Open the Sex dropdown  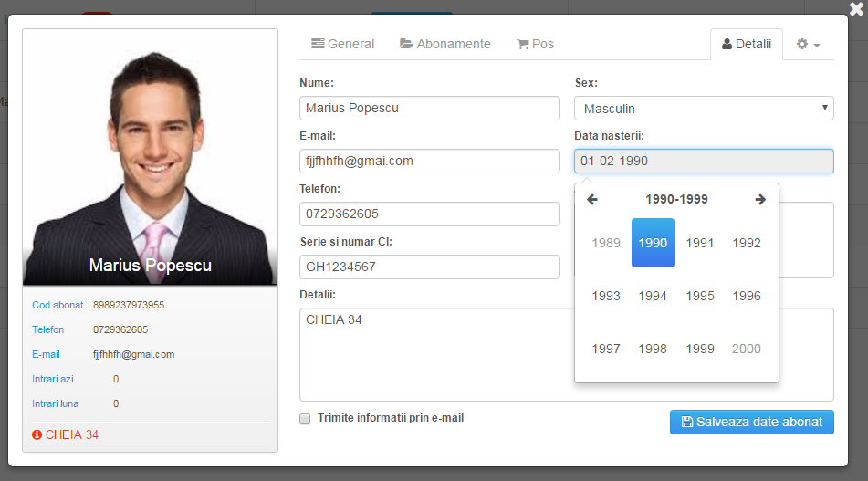704,109
